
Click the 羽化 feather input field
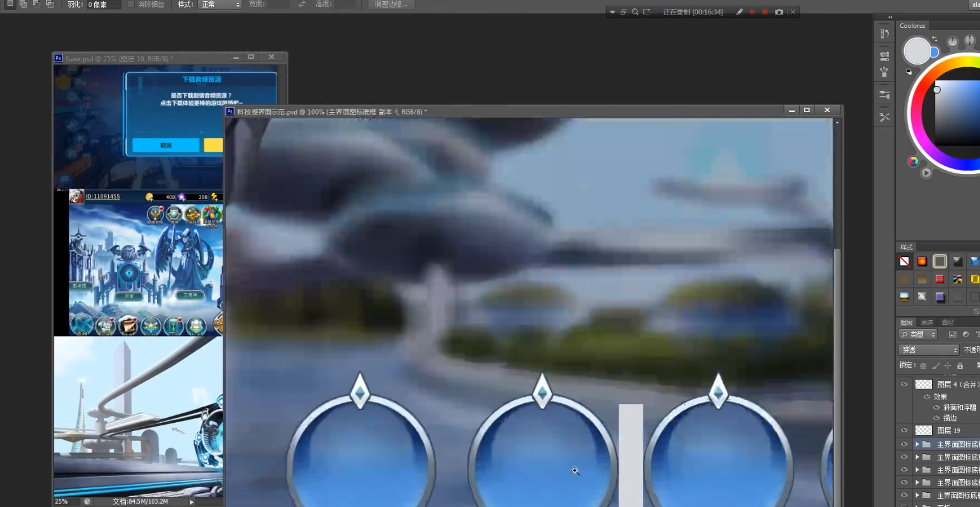pos(103,4)
